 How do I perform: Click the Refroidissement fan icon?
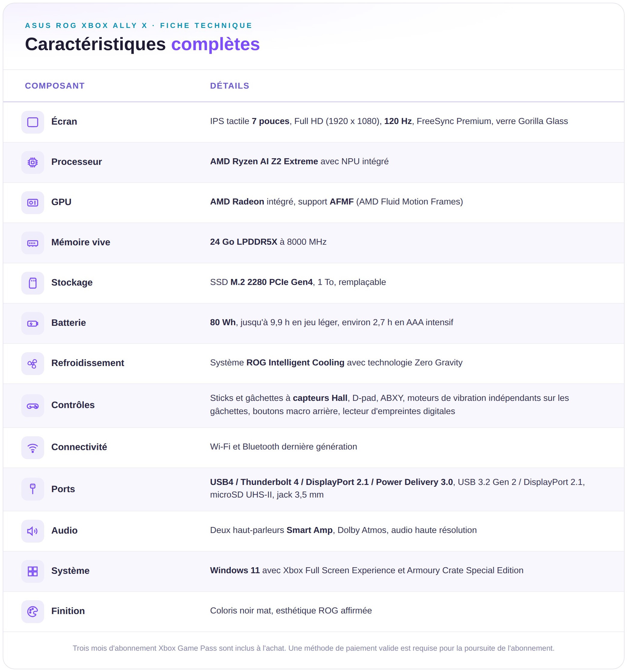click(x=33, y=363)
